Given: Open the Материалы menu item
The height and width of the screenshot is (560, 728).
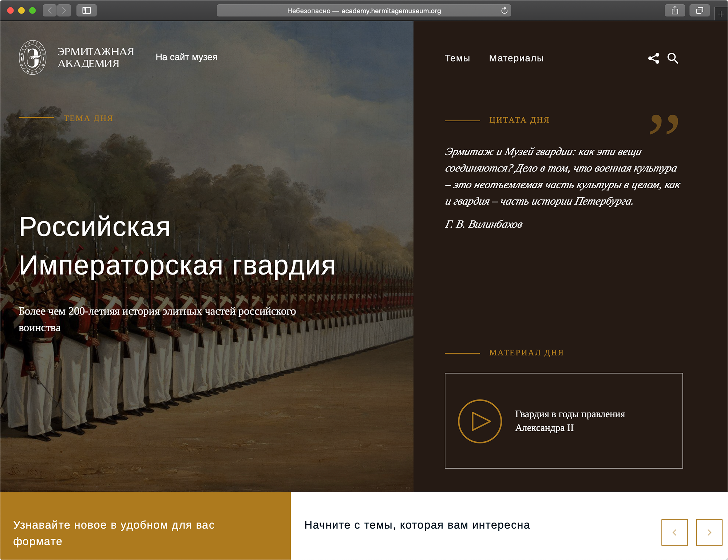Looking at the screenshot, I should click(516, 58).
